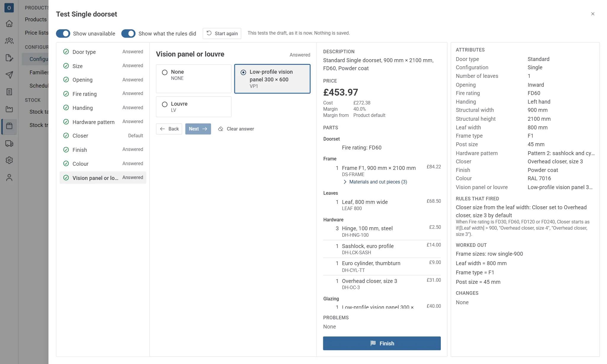607x364 pixels.
Task: Open the settings gear icon in sidebar
Action: point(9,160)
